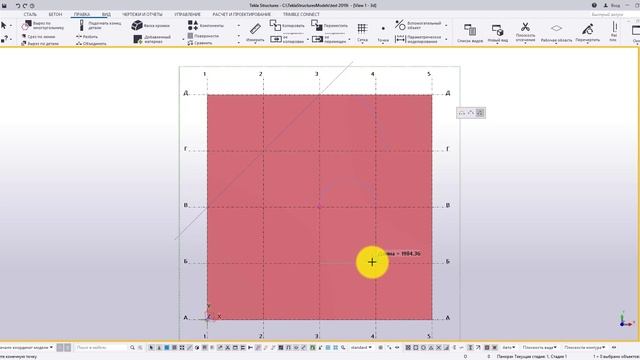
Task: Open the СТАЛЬ ribbon tab
Action: coord(30,14)
